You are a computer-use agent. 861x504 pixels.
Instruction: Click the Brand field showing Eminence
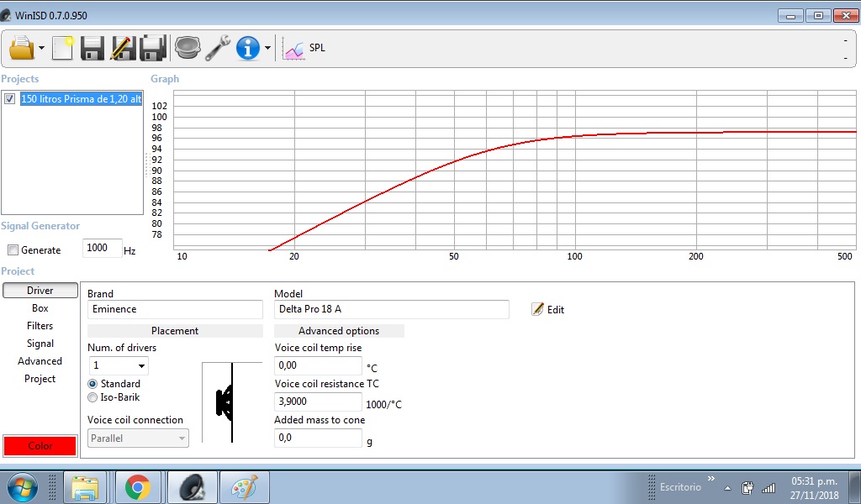175,309
